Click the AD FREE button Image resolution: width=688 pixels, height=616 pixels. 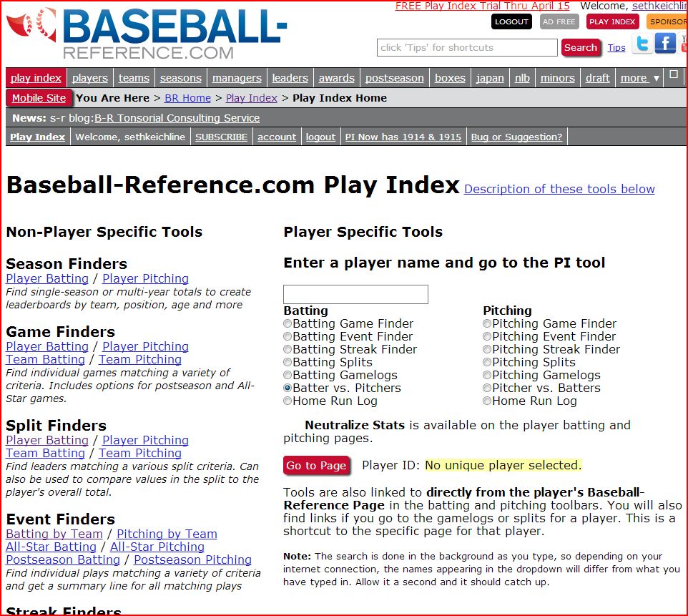(559, 21)
